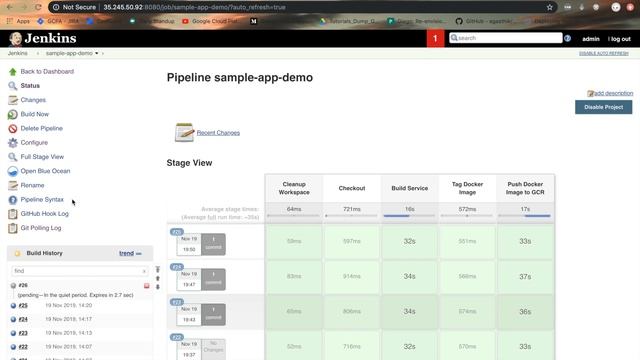Click the Git Polling Log clipboard icon
The width and height of the screenshot is (640, 360).
[13, 228]
